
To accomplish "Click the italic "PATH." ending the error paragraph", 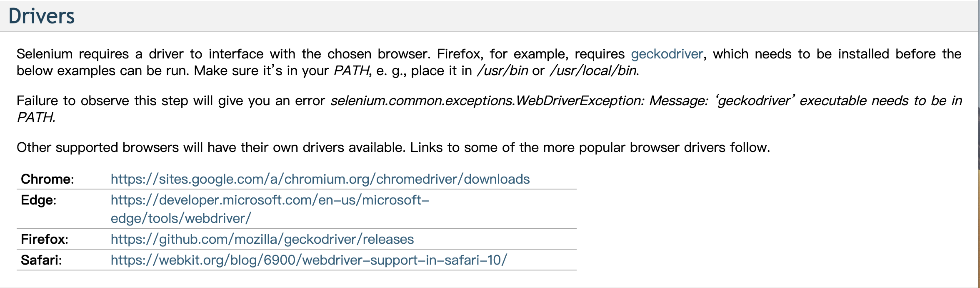I will pyautogui.click(x=36, y=118).
